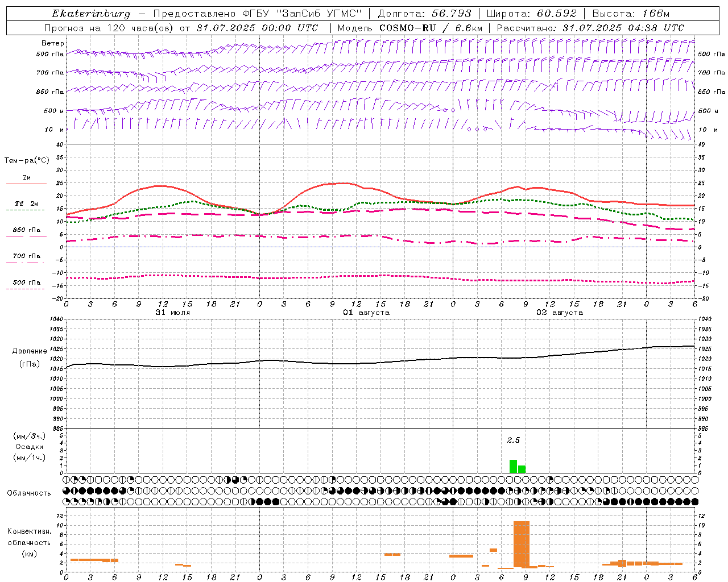This screenshot has height=582, width=728.
Task: Click the Ekaterinburg title text
Action: click(x=91, y=14)
